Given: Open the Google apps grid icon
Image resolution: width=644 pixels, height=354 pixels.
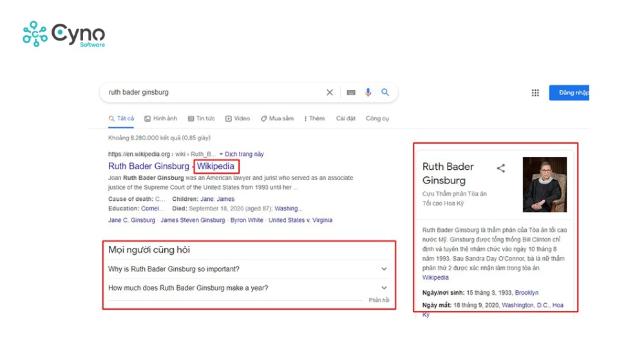Looking at the screenshot, I should click(x=535, y=93).
